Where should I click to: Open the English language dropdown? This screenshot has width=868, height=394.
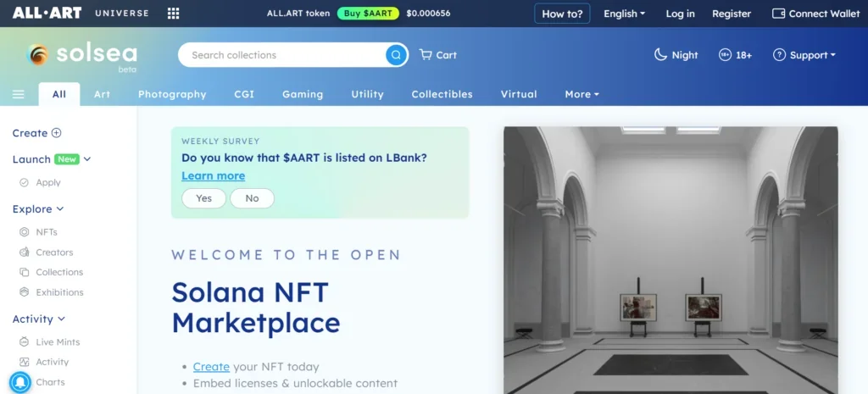[x=625, y=14]
